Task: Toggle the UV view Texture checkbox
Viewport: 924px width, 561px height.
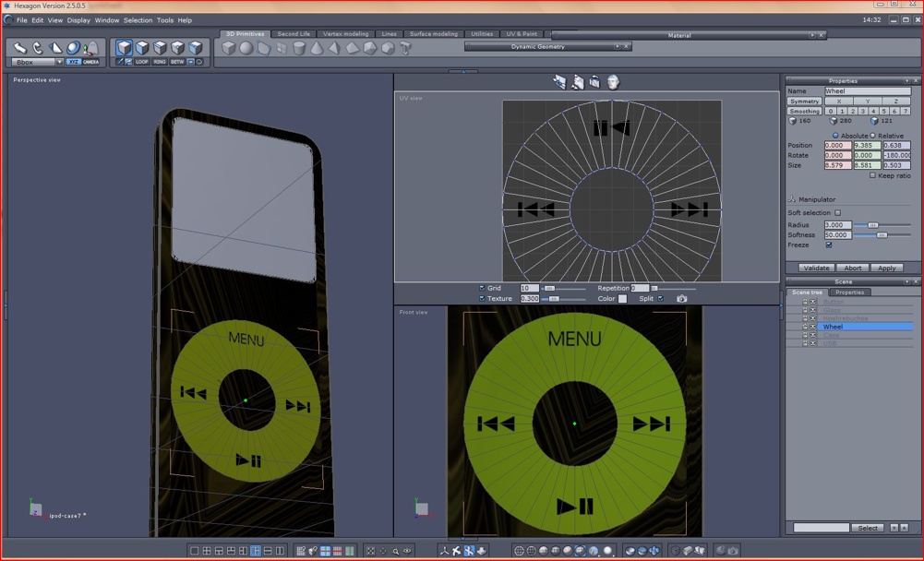Action: tap(482, 299)
